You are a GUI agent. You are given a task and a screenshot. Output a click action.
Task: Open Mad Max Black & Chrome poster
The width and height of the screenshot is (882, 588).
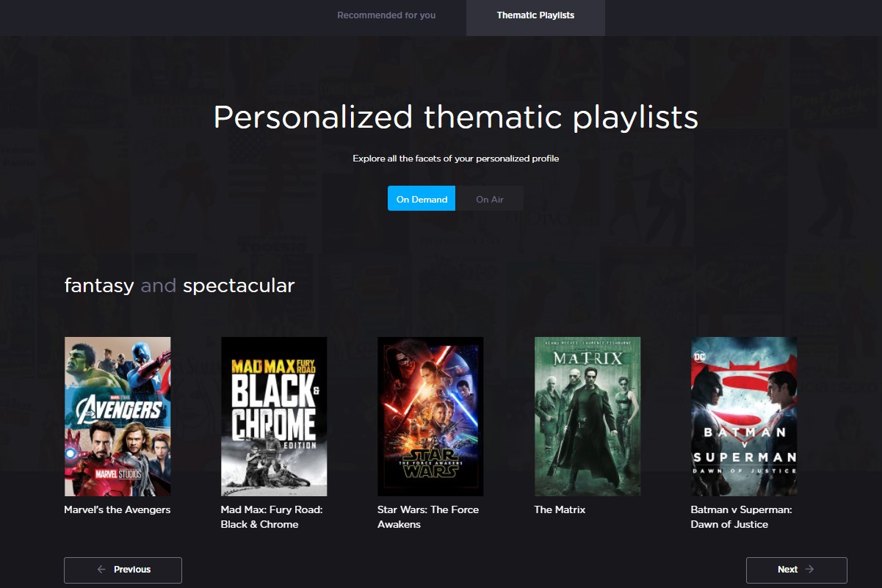click(274, 416)
